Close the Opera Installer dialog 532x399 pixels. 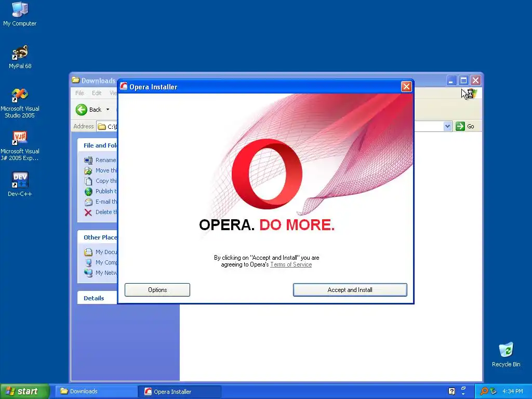pyautogui.click(x=406, y=87)
